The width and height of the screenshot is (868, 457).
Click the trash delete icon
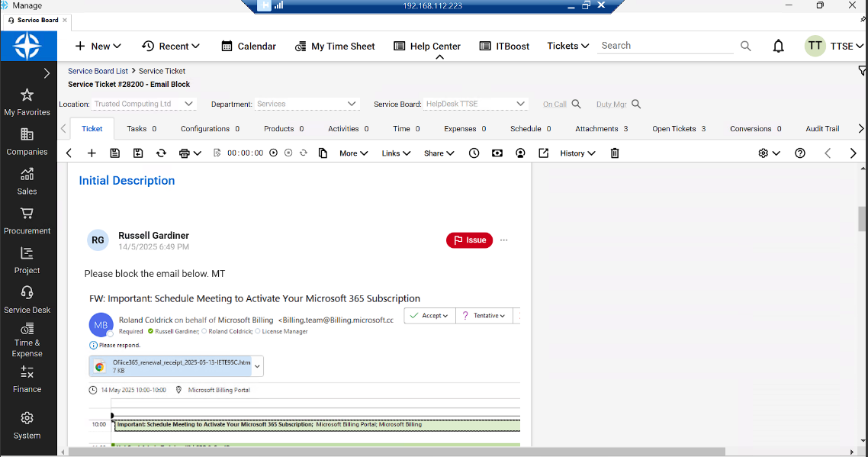tap(615, 153)
